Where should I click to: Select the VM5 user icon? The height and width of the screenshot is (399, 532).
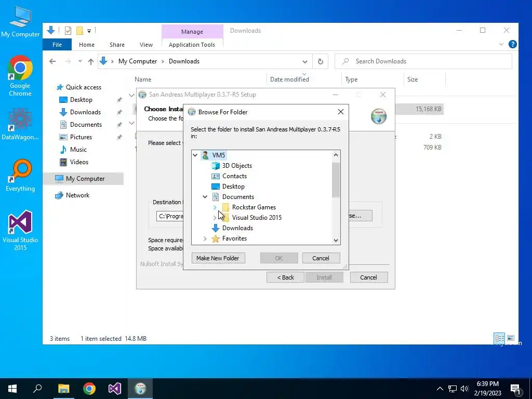tap(205, 155)
